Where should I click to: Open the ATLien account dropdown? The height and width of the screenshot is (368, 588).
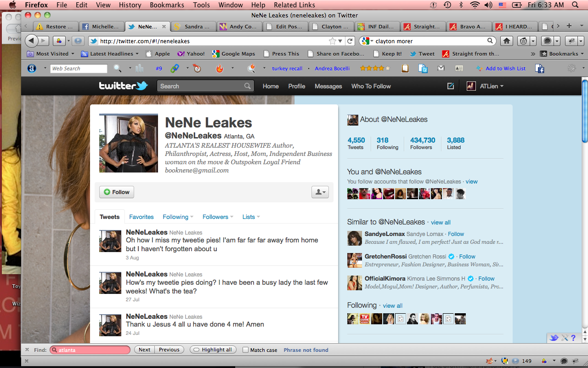(486, 86)
